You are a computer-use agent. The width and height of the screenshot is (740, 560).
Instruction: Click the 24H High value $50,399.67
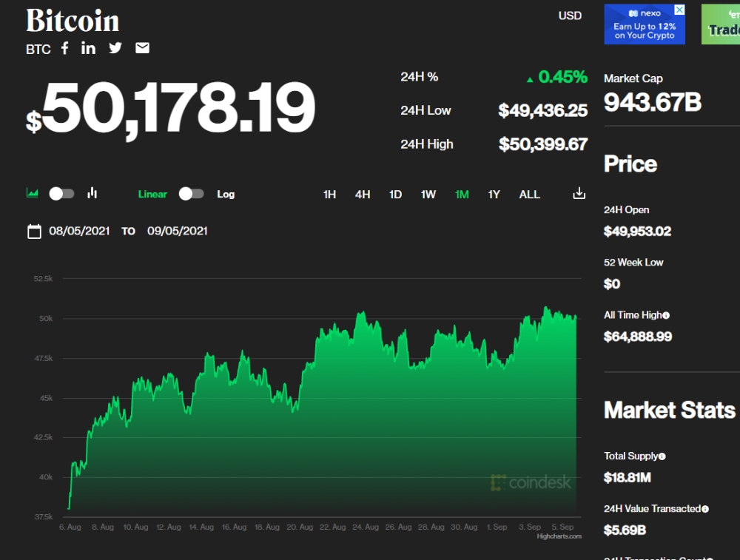click(543, 144)
